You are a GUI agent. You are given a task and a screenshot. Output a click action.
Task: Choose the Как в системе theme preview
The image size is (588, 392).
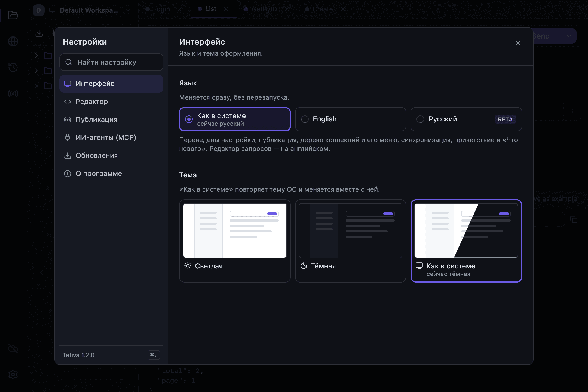(x=466, y=241)
